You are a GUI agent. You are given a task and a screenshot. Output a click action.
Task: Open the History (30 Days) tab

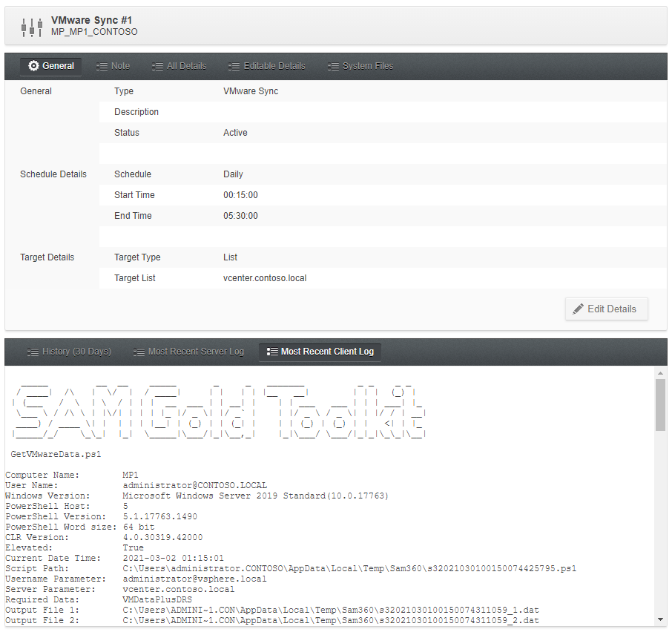tap(70, 352)
